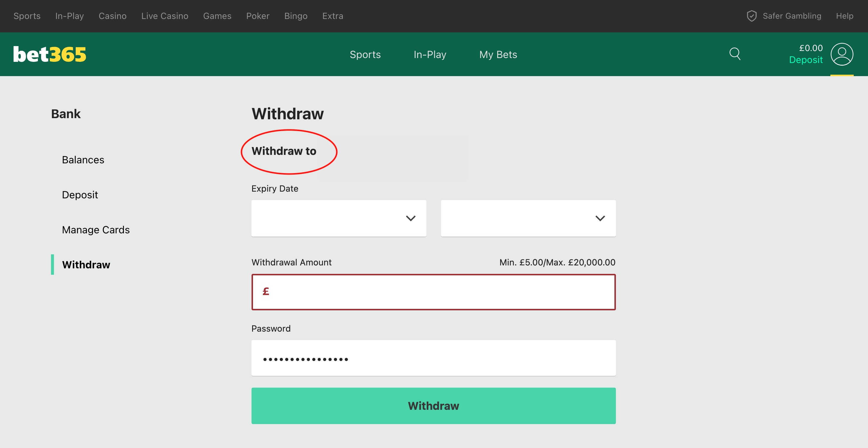Focus the Password field
Screen dimensions: 868x448
coord(433,358)
